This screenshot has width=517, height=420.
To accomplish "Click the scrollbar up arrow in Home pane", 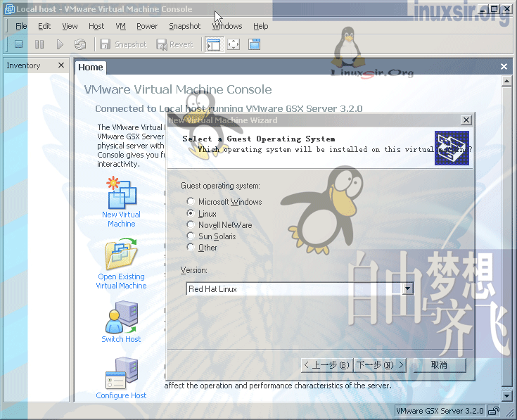I will pos(506,81).
